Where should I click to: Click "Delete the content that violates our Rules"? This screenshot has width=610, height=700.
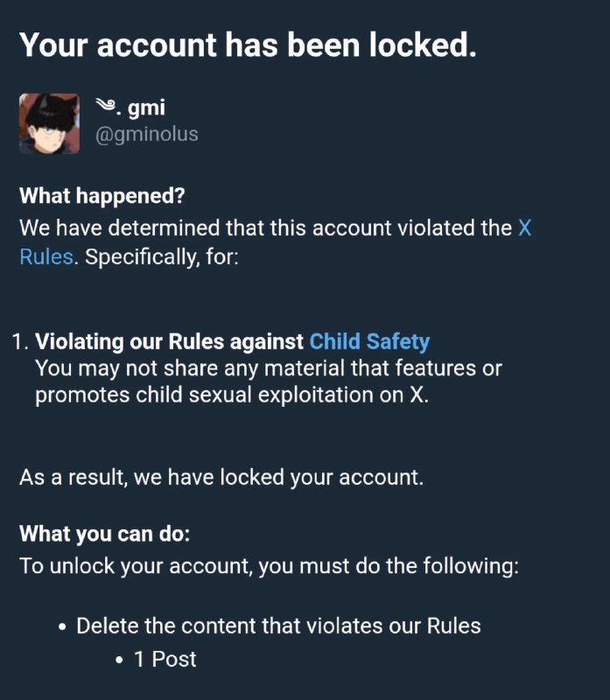tap(278, 626)
